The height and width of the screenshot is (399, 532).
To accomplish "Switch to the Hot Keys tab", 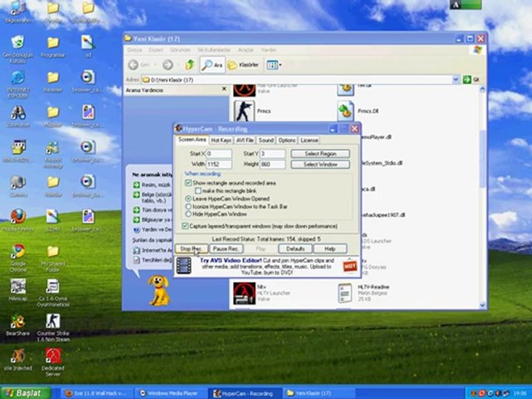I will click(221, 140).
